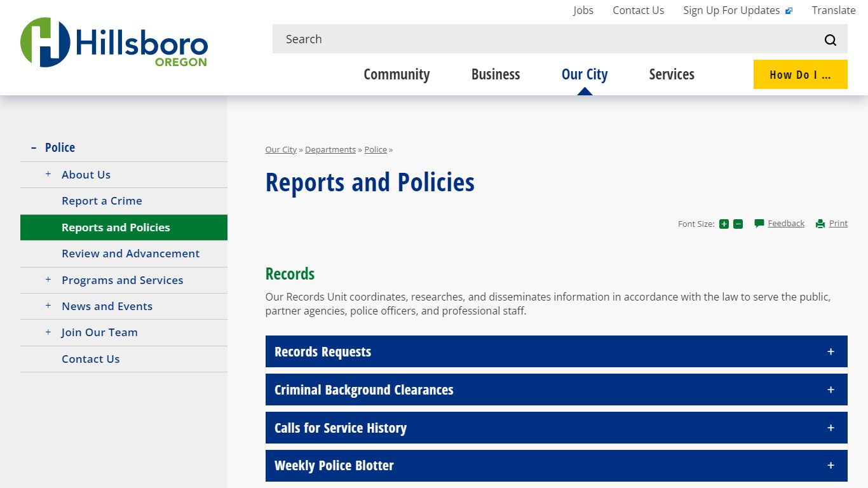Increase font size with plus icon
This screenshot has width=868, height=488.
724,224
